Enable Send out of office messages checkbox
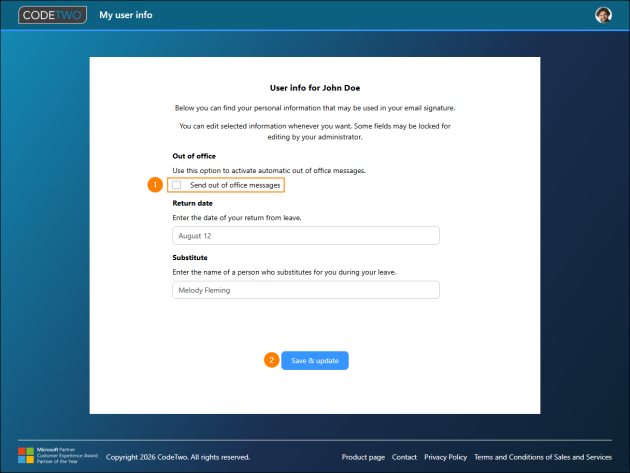The width and height of the screenshot is (630, 473). pos(176,185)
